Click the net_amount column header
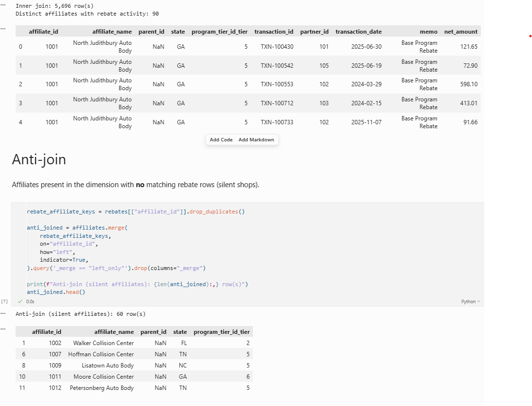Screen dimensions: 532x406 461,32
